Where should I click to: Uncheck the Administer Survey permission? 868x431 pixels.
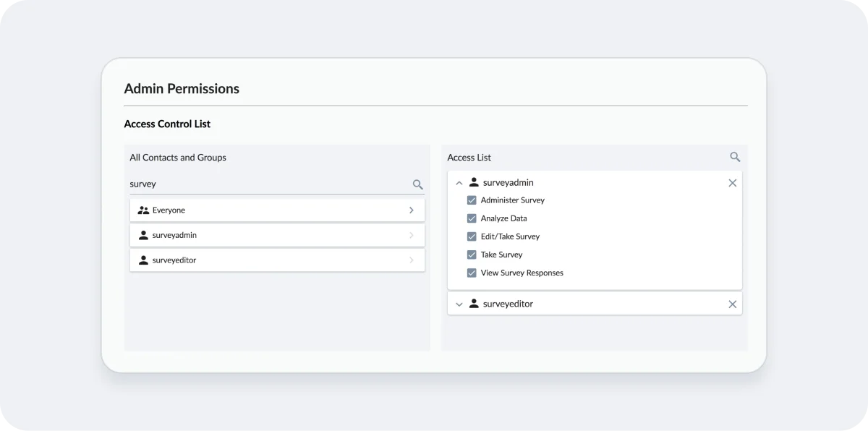(x=472, y=200)
